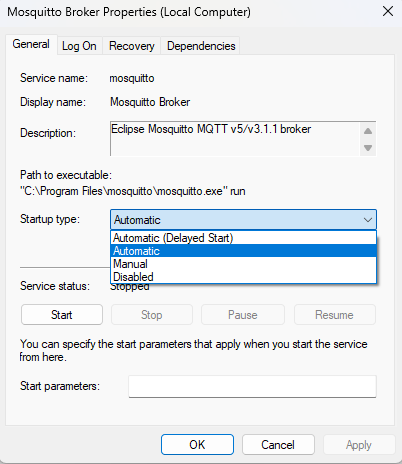This screenshot has height=464, width=402.
Task: Click the Path to executable label
Action: tap(66, 175)
